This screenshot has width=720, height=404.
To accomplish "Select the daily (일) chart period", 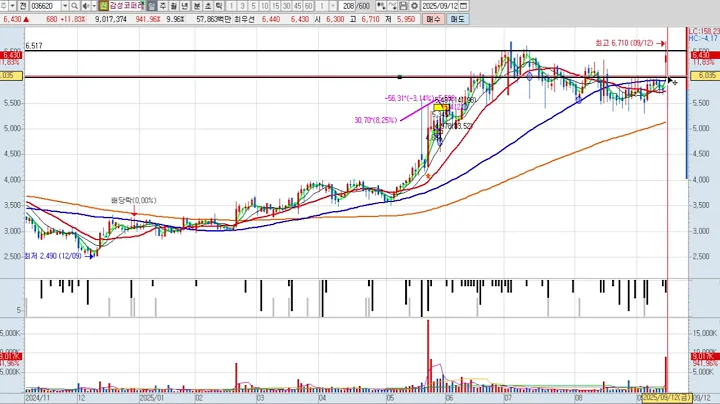I will click(x=152, y=6).
